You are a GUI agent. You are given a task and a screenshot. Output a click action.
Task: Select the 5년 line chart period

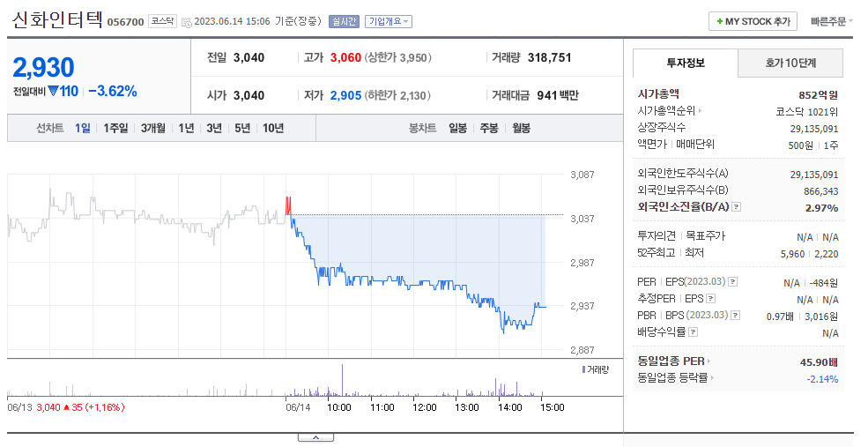click(x=242, y=128)
